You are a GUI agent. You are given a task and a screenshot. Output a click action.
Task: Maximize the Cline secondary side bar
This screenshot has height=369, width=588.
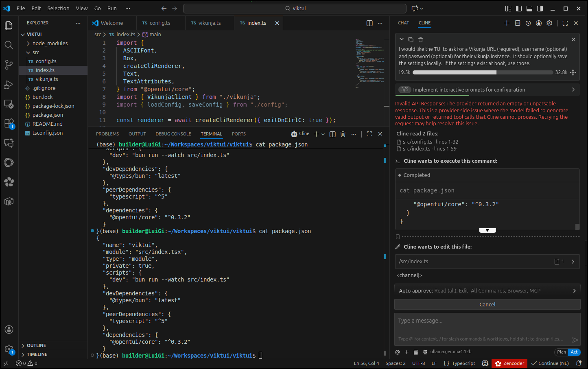tap(565, 23)
